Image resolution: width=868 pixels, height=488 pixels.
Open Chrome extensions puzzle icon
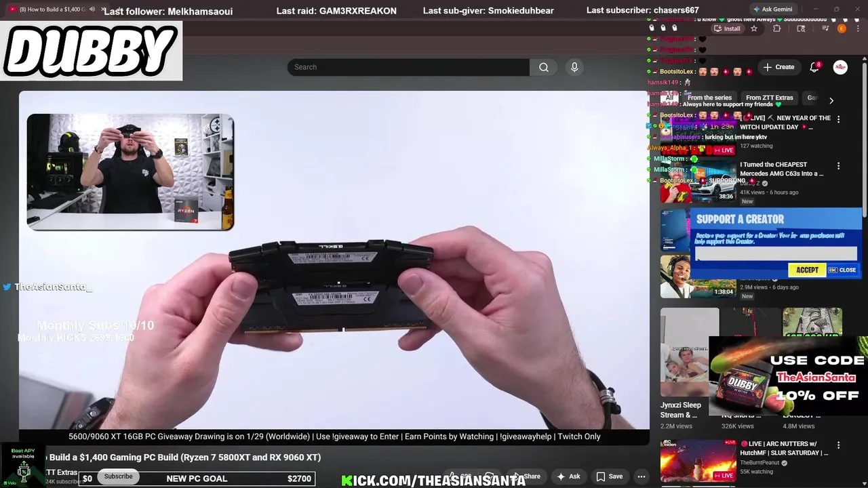(777, 28)
